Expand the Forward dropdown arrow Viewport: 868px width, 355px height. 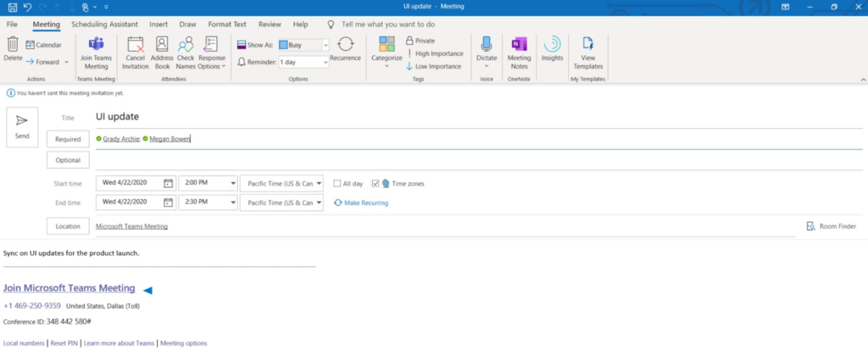pyautogui.click(x=66, y=62)
